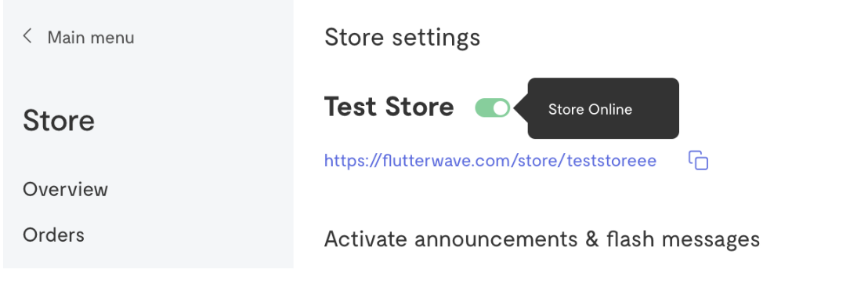The height and width of the screenshot is (284, 868).
Task: Click the green track of the store switch
Action: pos(484,108)
